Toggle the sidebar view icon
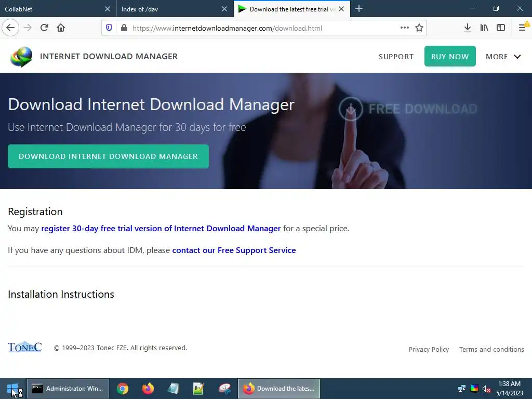 [501, 28]
